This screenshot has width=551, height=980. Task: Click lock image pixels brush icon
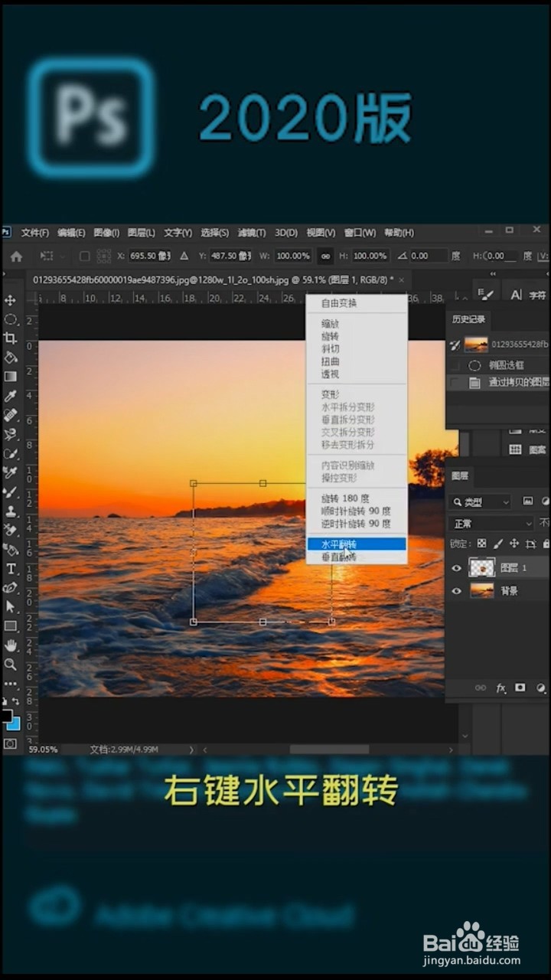point(498,544)
